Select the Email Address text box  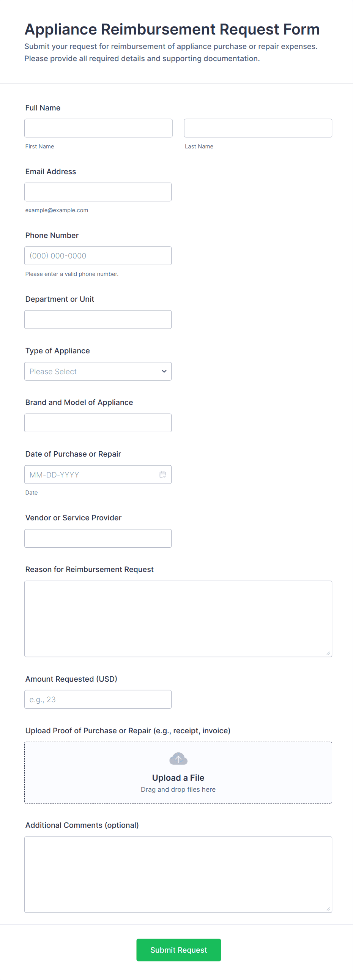point(98,192)
